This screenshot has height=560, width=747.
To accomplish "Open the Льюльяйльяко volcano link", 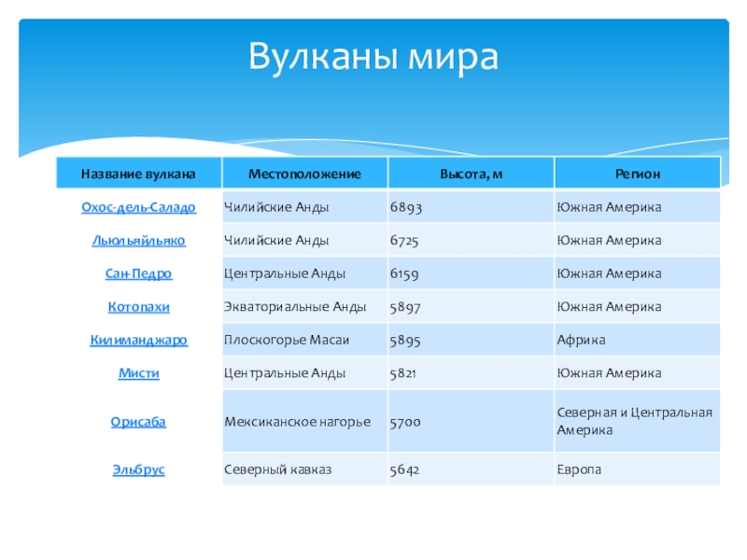I will pos(138,241).
